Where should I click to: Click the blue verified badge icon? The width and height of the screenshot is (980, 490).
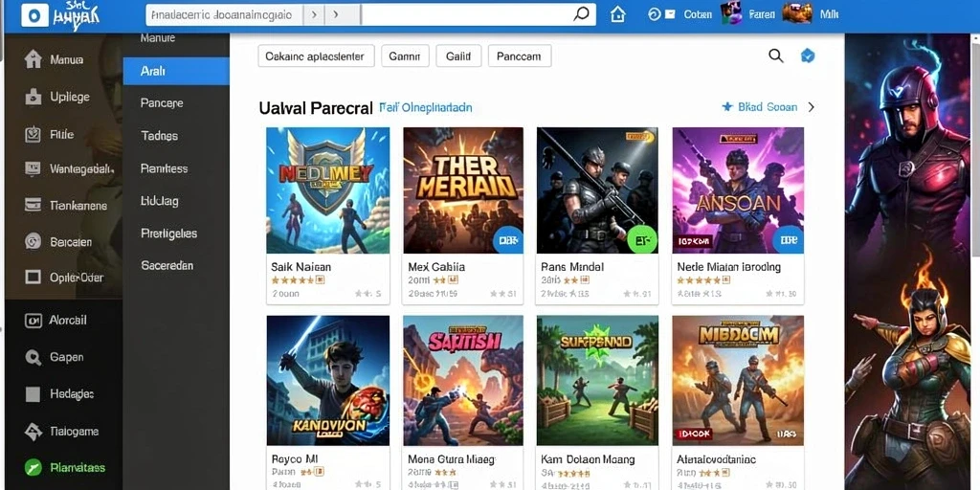pyautogui.click(x=808, y=56)
